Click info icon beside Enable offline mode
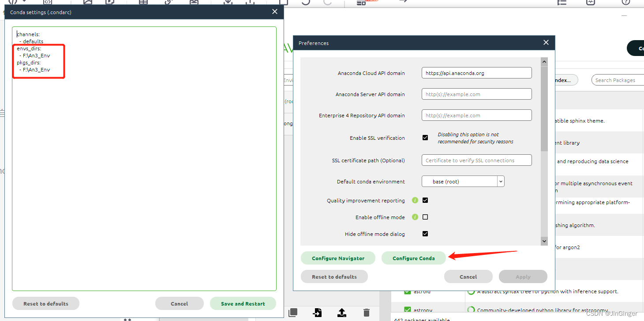The width and height of the screenshot is (644, 321). tap(415, 217)
